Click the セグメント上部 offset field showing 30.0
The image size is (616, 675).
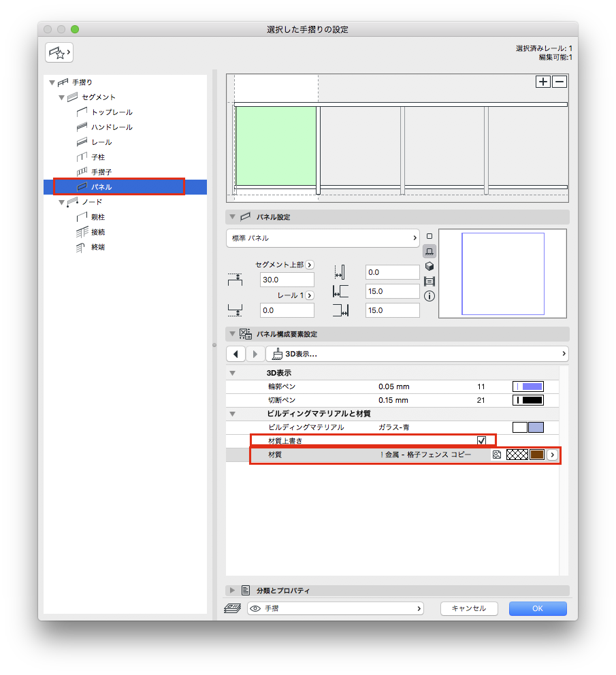(287, 280)
